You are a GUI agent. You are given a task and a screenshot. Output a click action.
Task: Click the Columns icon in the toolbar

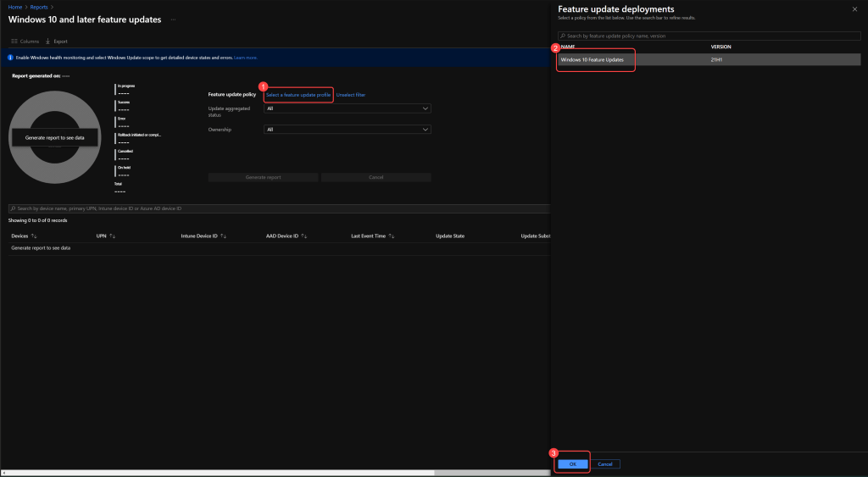[14, 41]
